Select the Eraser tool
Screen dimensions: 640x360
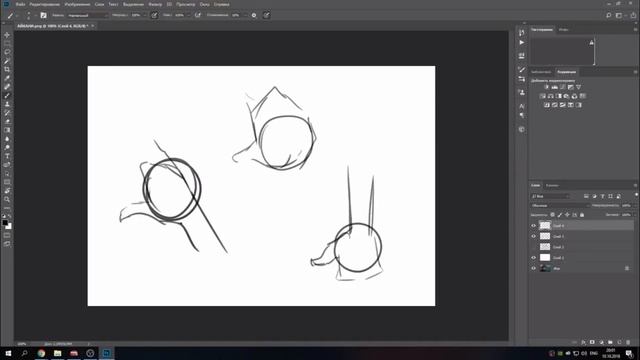(7, 121)
